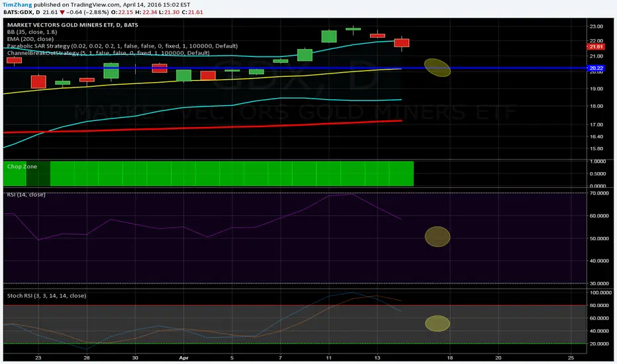Click the 23 date label on the time axis
The image size is (617, 364).
(x=38, y=357)
